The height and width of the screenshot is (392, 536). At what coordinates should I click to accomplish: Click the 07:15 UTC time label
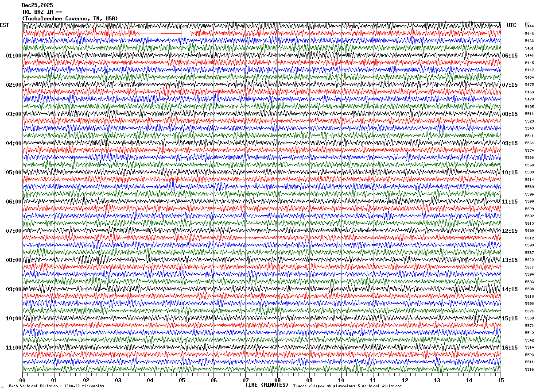coord(510,85)
